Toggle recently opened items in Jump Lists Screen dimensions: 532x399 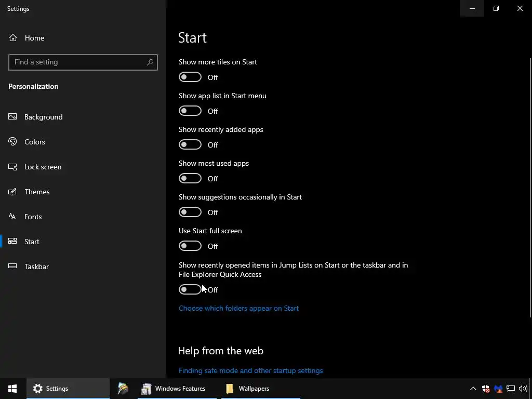190,289
